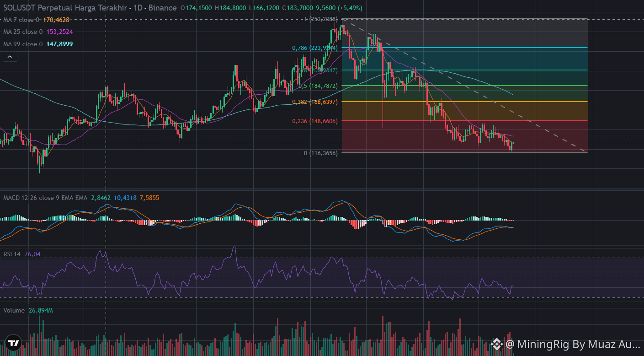
Task: Click the TradingView logo
Action: [x=14, y=343]
